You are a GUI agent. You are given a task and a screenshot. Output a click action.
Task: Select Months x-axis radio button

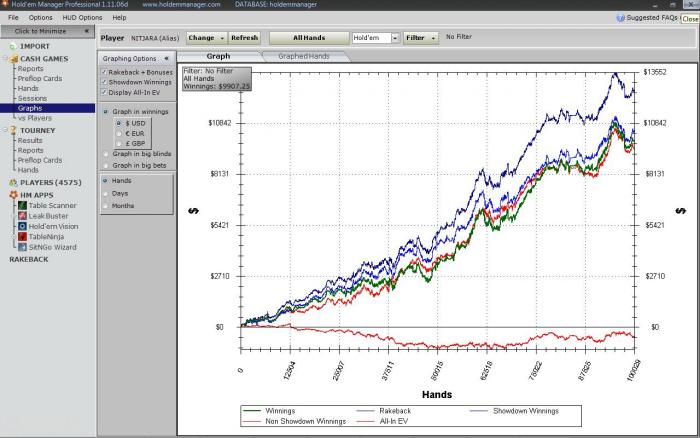tap(105, 206)
